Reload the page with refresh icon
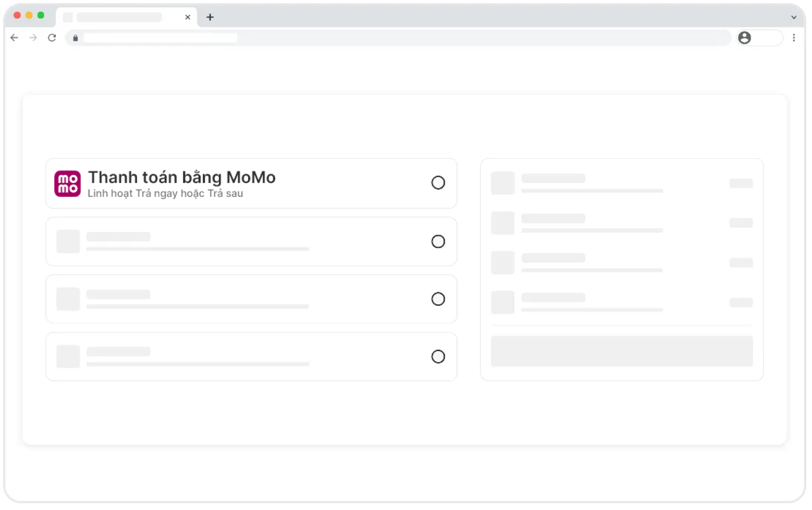 point(52,38)
